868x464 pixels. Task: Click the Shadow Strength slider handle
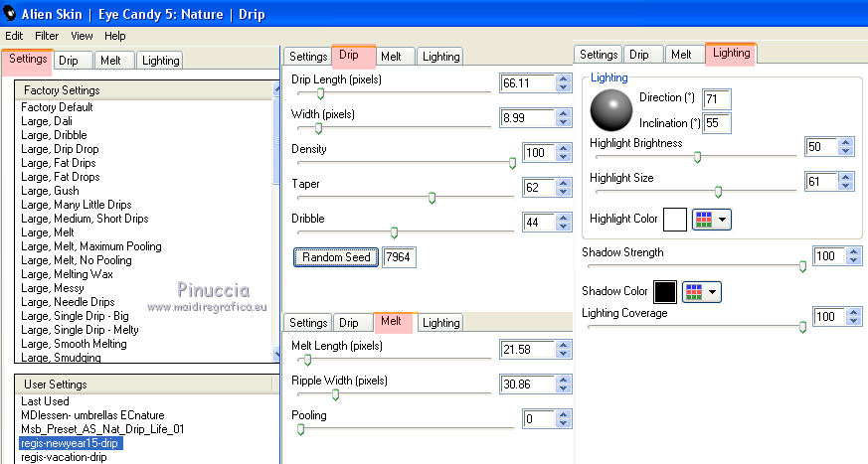[802, 267]
